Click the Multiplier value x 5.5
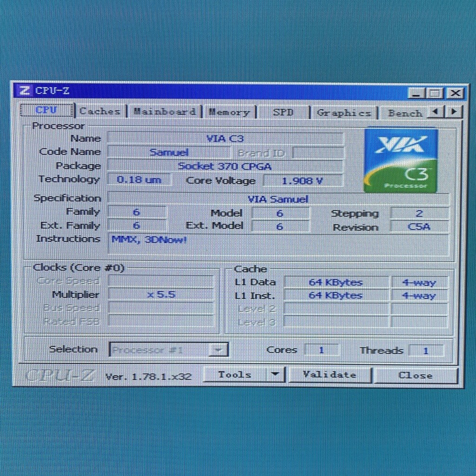Viewport: 476px width, 476px height. click(161, 294)
